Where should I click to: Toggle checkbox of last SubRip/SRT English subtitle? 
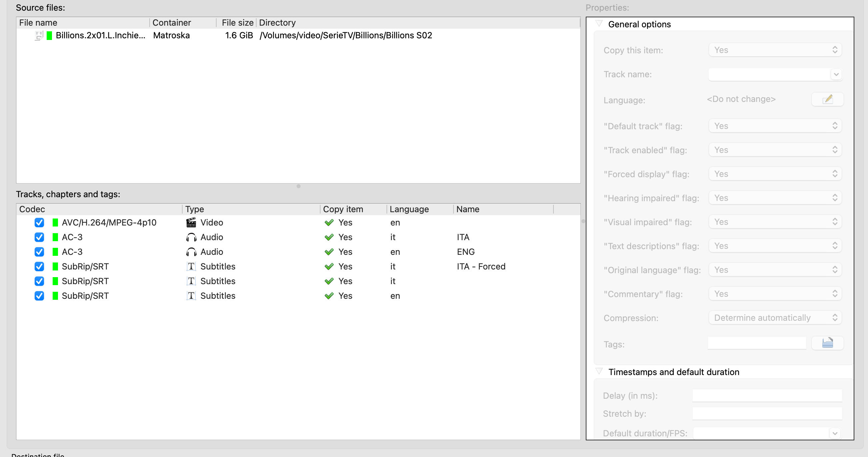tap(39, 296)
